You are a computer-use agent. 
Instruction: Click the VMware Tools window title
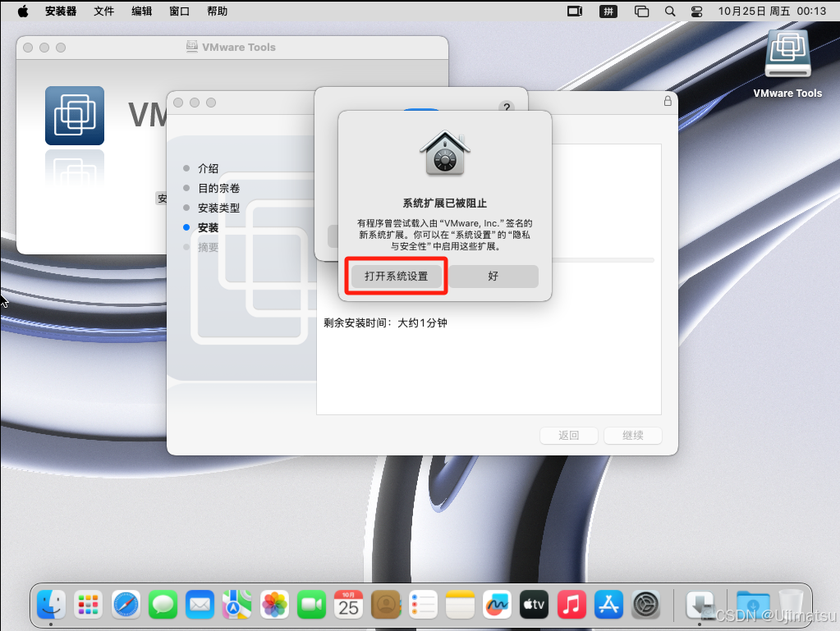[x=238, y=47]
